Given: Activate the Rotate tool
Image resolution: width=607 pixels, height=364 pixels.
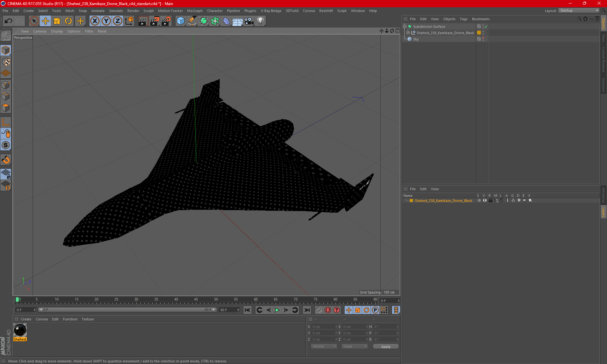Looking at the screenshot, I should pyautogui.click(x=68, y=21).
